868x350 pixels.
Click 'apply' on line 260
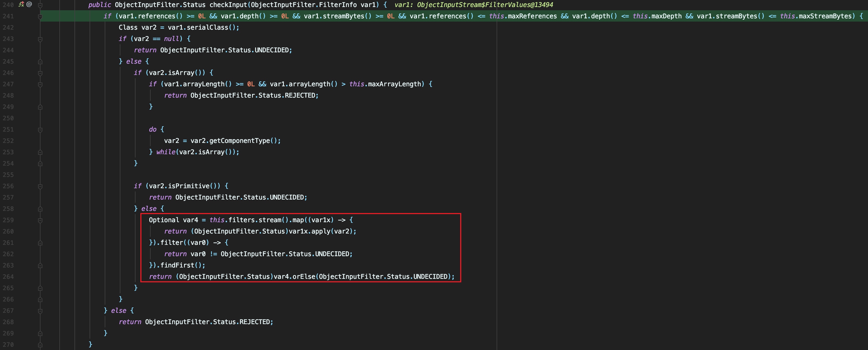click(321, 231)
